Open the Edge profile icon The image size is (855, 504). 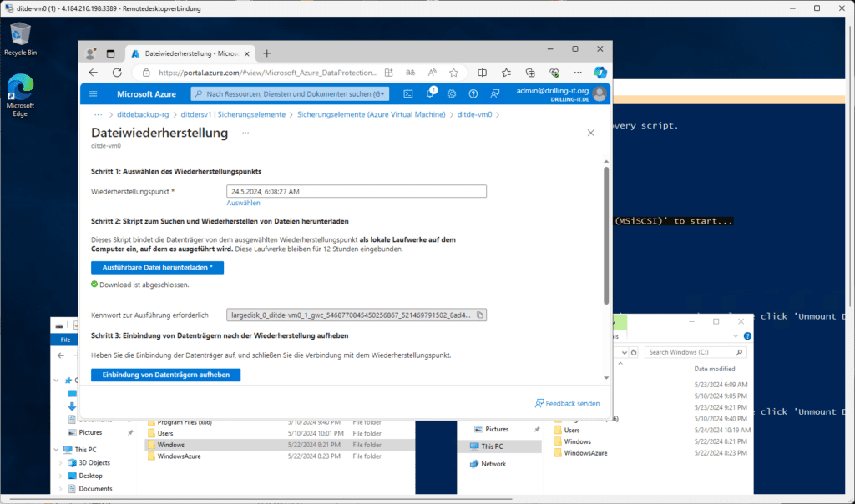[x=90, y=53]
